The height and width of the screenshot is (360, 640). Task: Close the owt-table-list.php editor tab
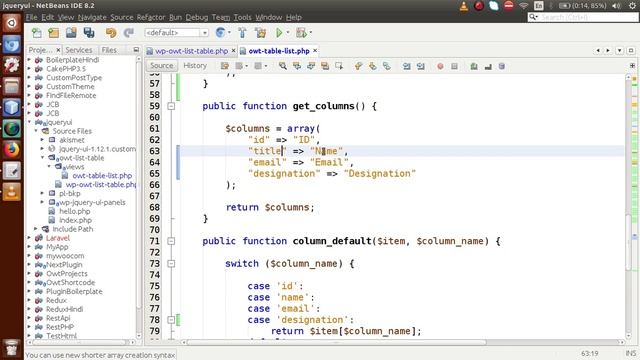(315, 51)
